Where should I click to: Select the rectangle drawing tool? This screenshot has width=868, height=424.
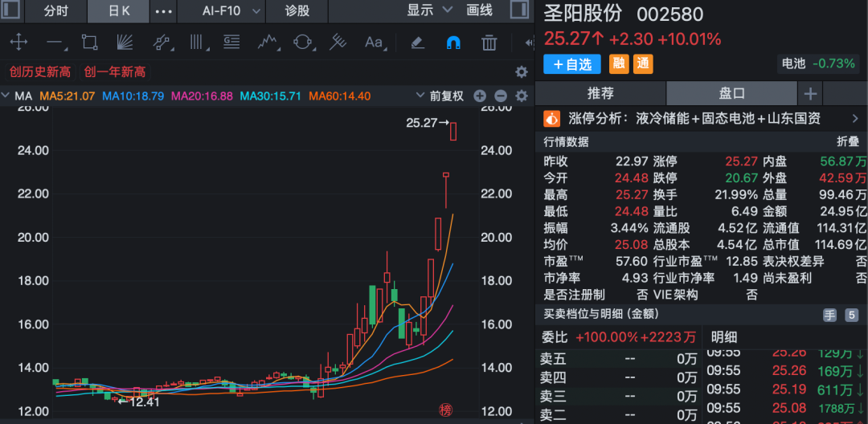point(89,43)
